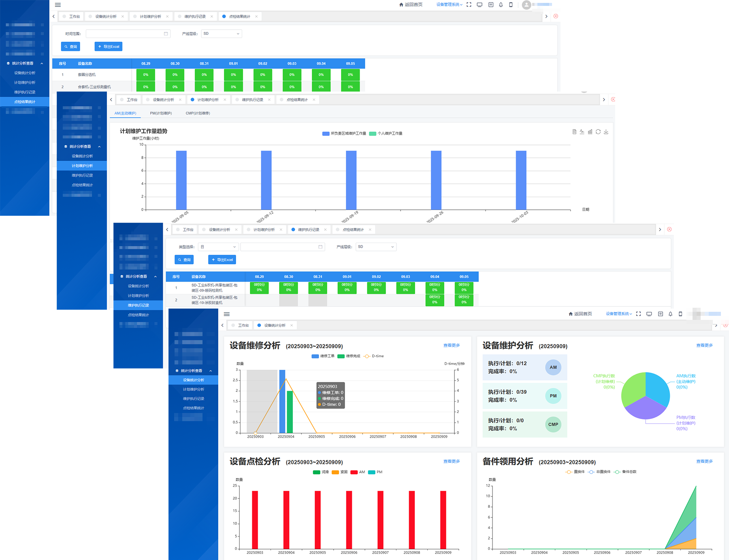
Task: Click the restore/refresh icon on the trend chart
Action: pos(598,132)
